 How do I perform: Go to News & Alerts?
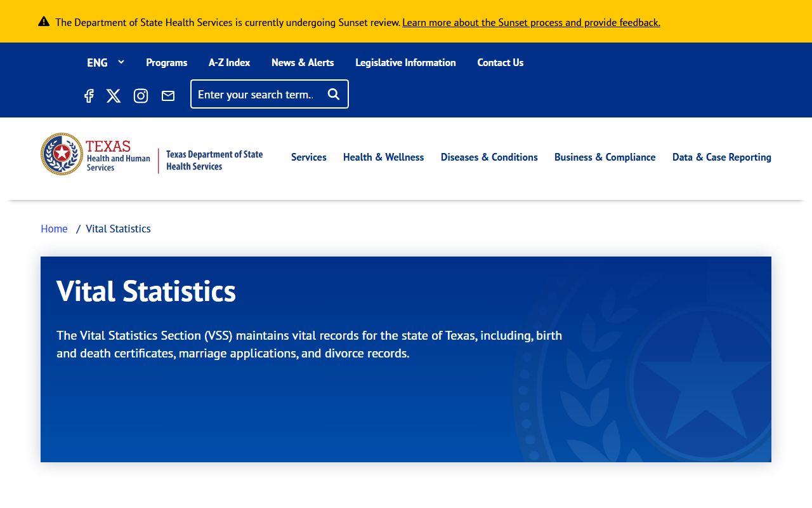coord(303,62)
